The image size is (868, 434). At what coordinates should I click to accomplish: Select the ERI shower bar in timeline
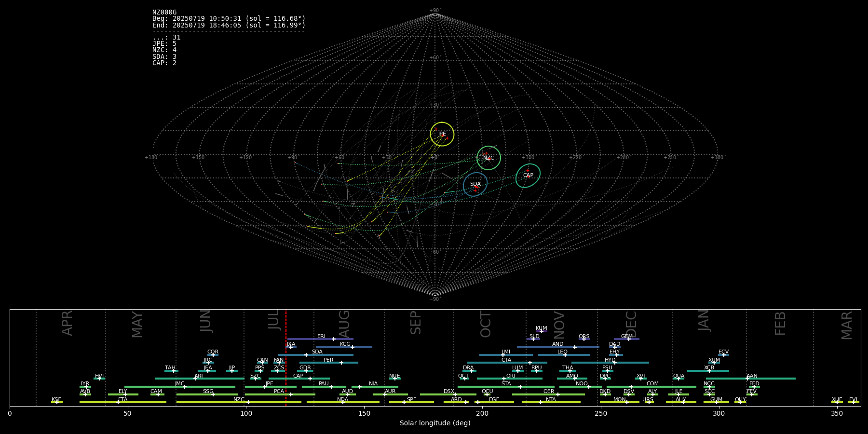click(x=320, y=339)
